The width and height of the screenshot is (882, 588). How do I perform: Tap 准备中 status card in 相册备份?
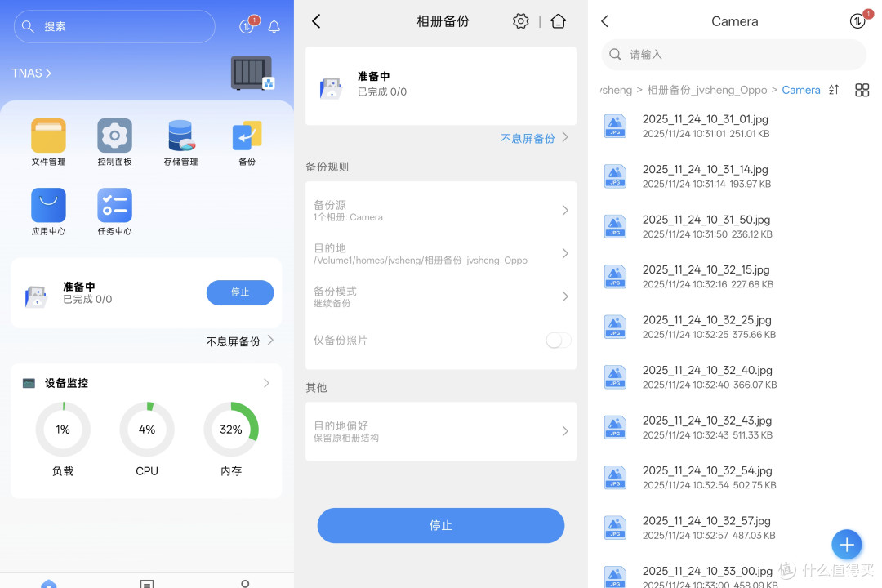tap(440, 86)
